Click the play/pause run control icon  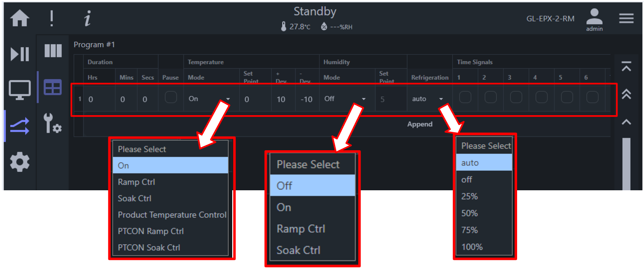(20, 54)
